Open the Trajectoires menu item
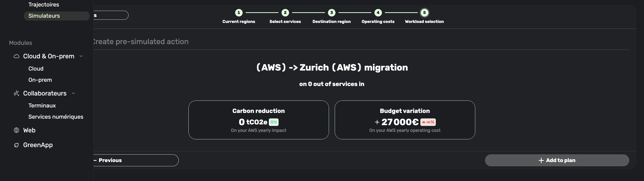This screenshot has width=644, height=181. click(44, 4)
